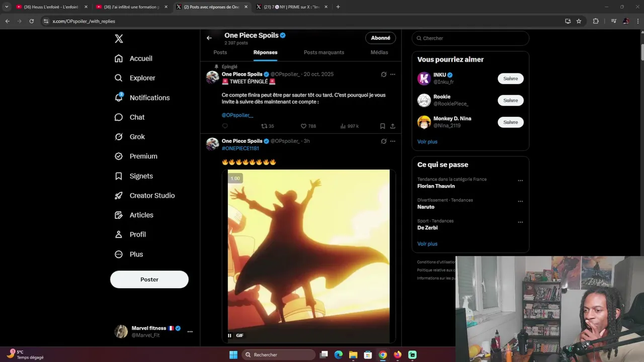Click the GIF silhouette image
Screen dimensions: 644x362
click(308, 256)
